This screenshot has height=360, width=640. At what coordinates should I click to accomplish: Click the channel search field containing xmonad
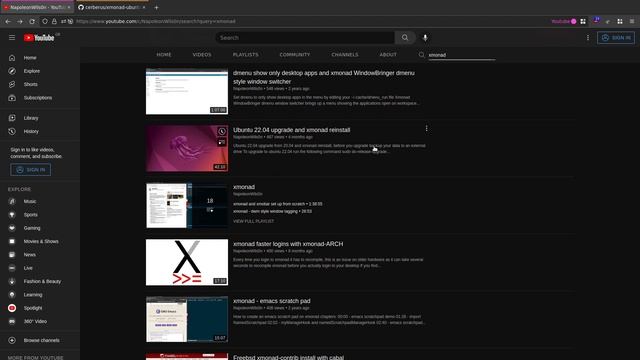pos(462,55)
